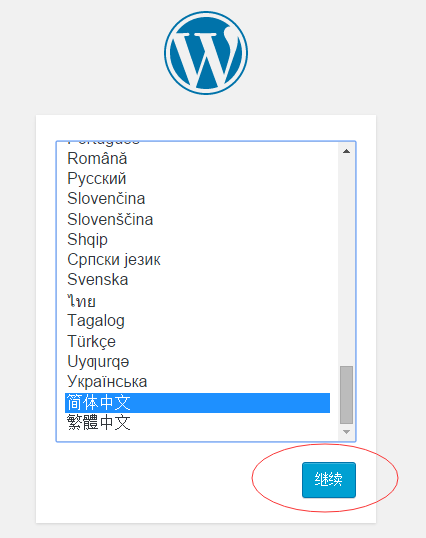Click the scrollbar down arrow
Image resolution: width=426 pixels, height=538 pixels.
(346, 432)
